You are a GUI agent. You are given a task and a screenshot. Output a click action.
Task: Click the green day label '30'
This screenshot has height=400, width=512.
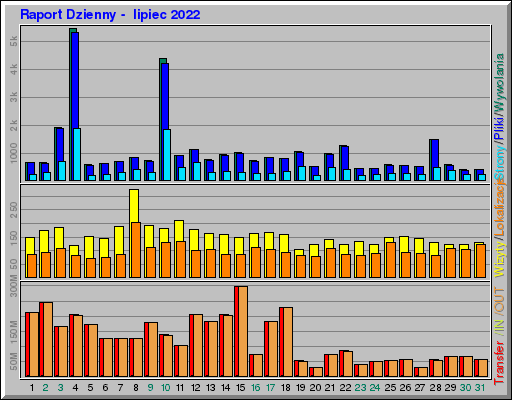(x=465, y=388)
